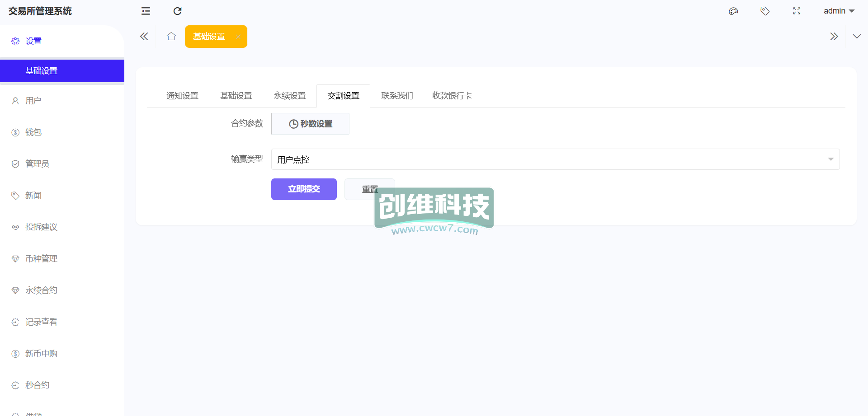Collapse the sidebar with menu fold icon
Viewport: 868px width, 416px height.
146,11
